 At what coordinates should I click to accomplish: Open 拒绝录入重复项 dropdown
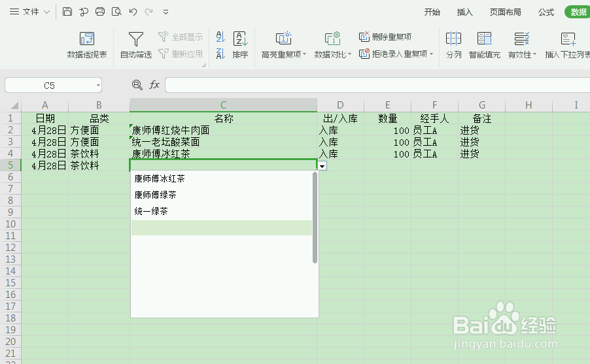[396, 54]
